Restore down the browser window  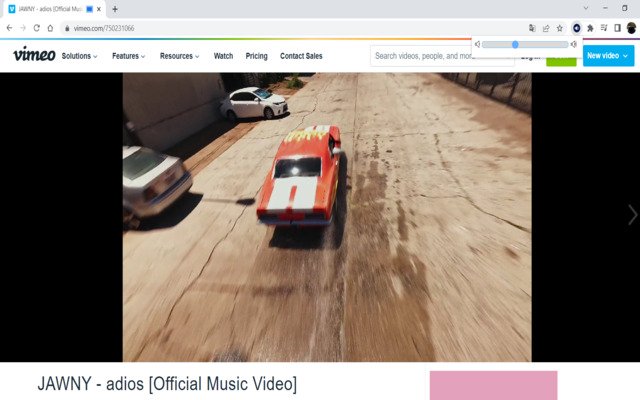pos(625,8)
